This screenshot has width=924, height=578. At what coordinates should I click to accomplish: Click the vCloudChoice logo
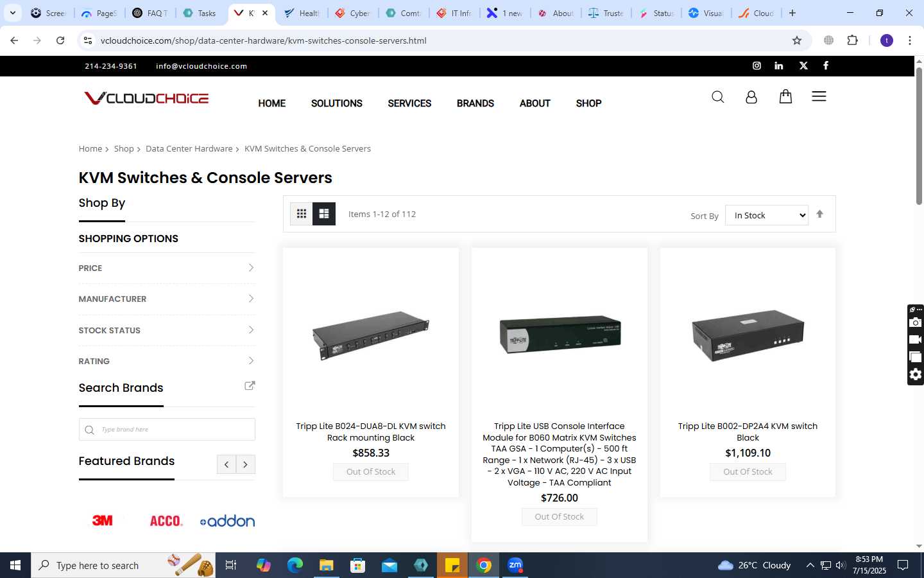click(146, 98)
